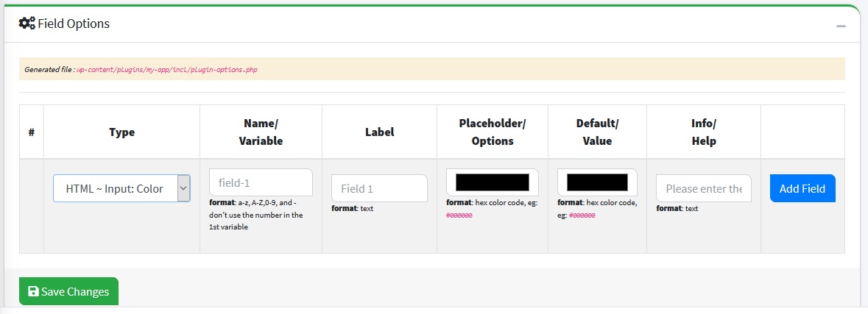Click the floppy disk icon in Save Changes
Viewport: 868px width, 314px height.
click(33, 292)
